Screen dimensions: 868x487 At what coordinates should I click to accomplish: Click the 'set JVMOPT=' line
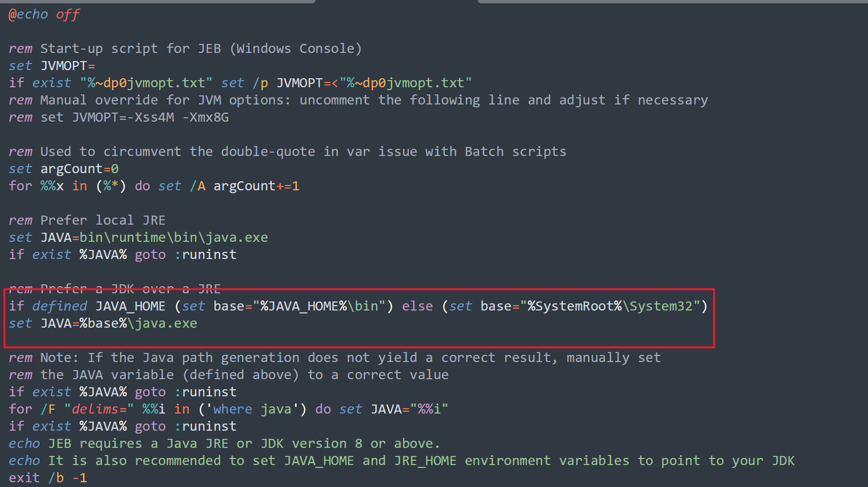[52, 66]
